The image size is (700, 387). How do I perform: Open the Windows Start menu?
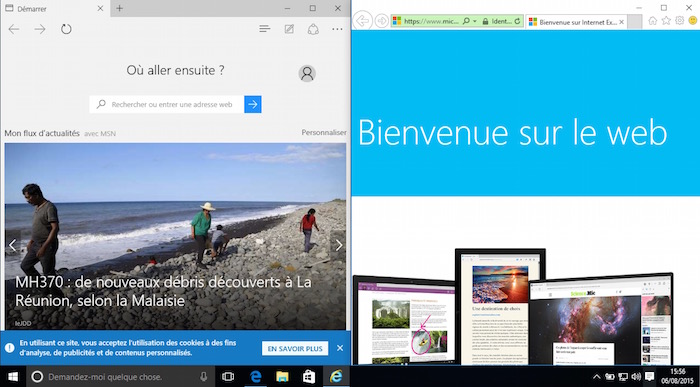[13, 377]
